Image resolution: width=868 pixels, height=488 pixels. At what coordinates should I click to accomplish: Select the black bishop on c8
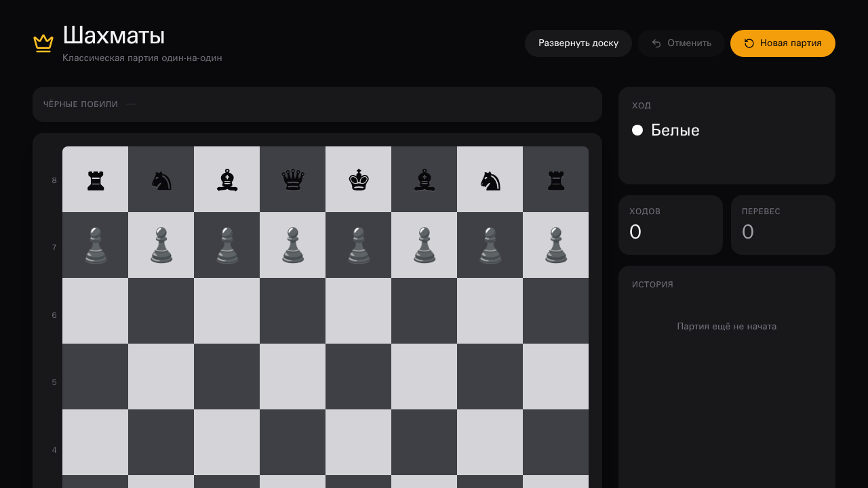(227, 180)
